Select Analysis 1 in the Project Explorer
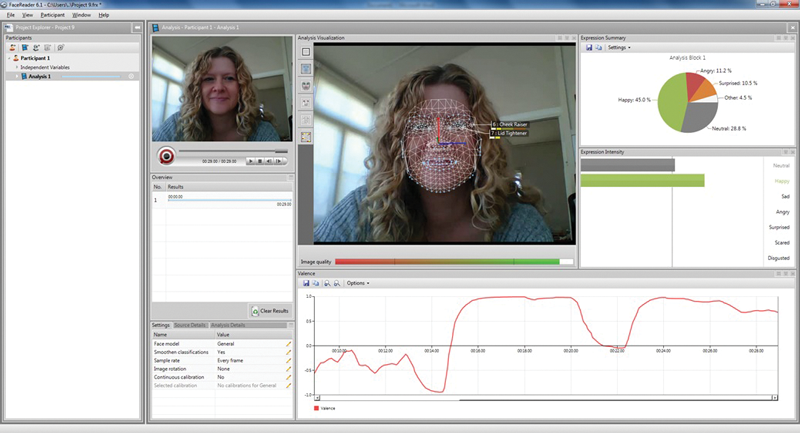The width and height of the screenshot is (800, 433). coord(40,76)
